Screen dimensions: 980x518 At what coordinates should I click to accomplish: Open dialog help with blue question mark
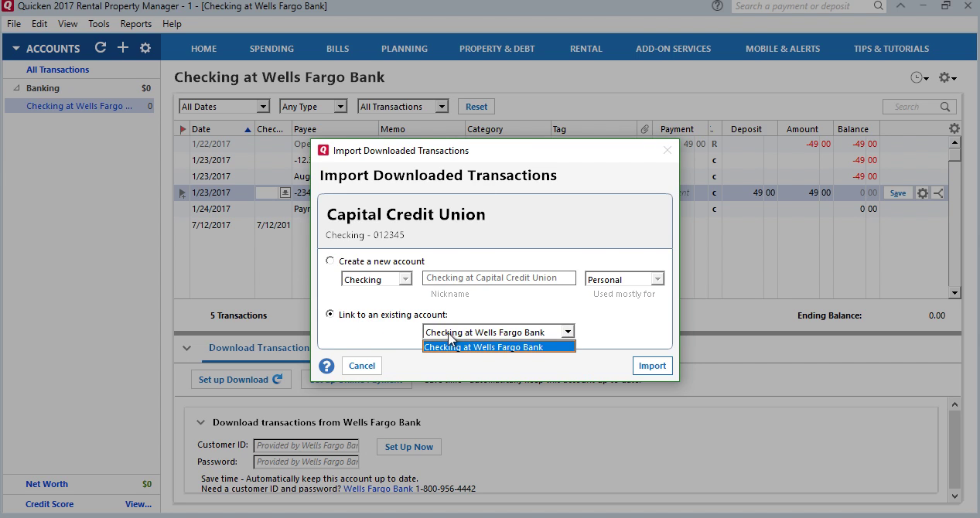[x=326, y=366]
